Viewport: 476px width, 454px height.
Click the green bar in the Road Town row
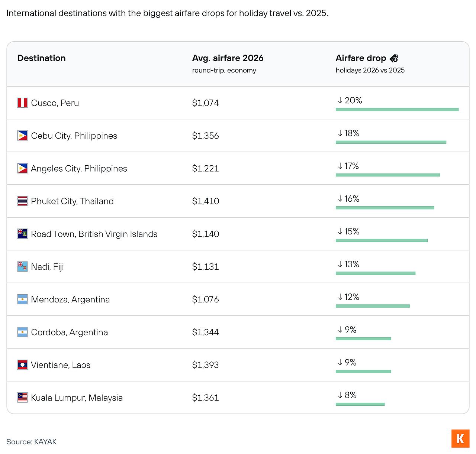click(382, 240)
